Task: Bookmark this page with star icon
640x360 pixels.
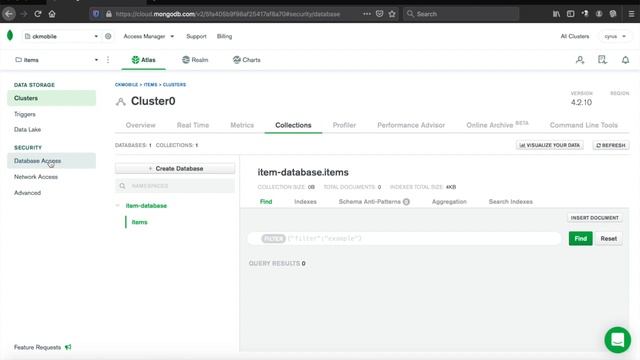Action: pos(392,14)
